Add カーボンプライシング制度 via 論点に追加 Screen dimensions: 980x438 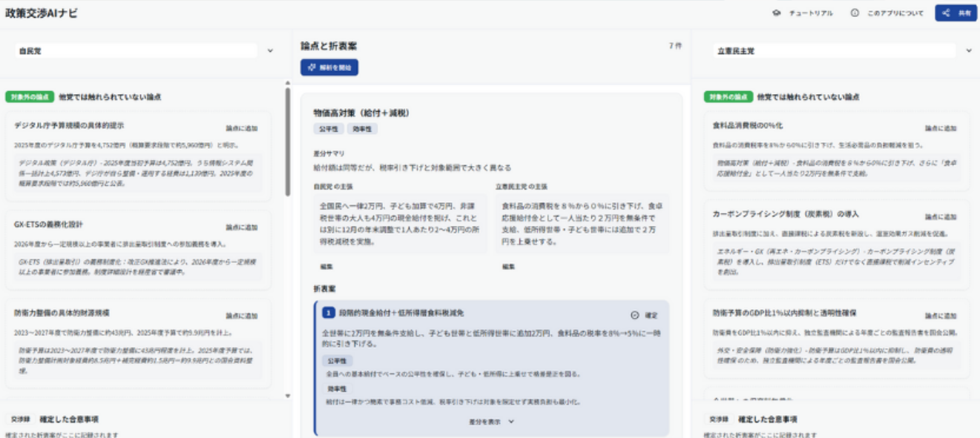pos(940,216)
